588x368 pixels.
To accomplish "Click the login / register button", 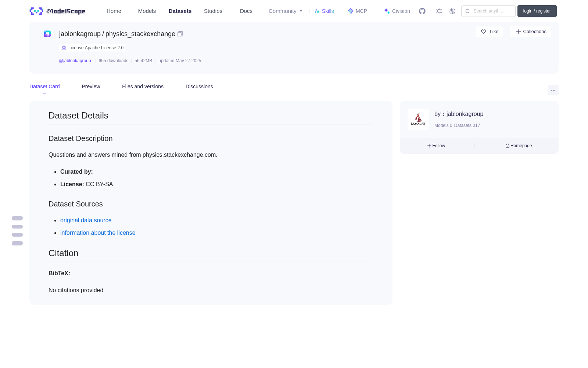I will click(x=537, y=11).
